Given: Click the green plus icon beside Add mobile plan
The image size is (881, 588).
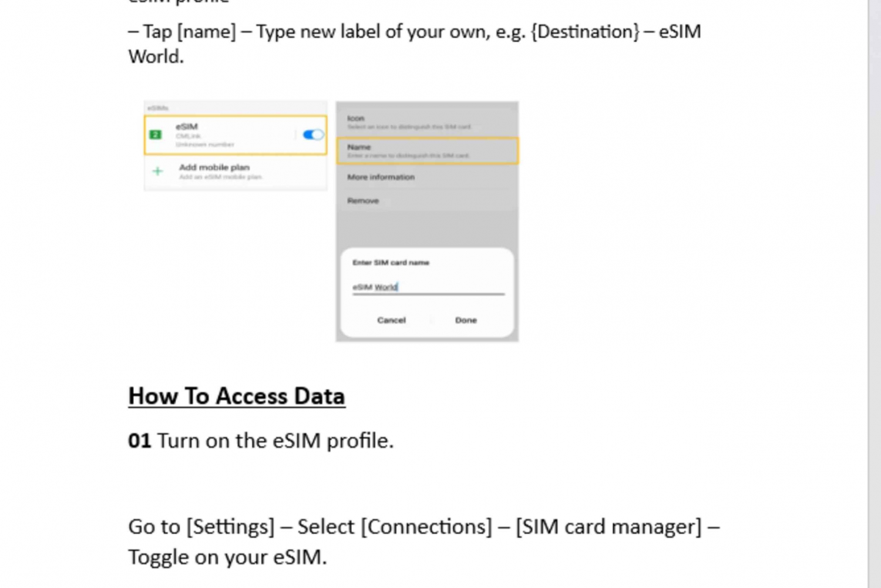Looking at the screenshot, I should [x=157, y=171].
